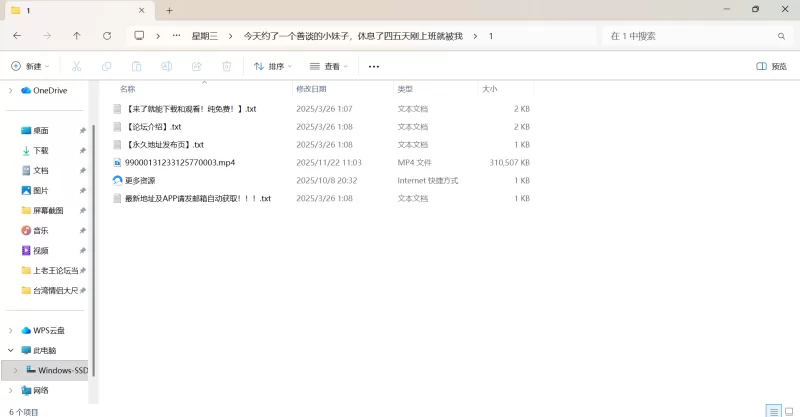The image size is (800, 417).
Task: Click the 在 1 中搜索 search box
Action: pos(690,35)
